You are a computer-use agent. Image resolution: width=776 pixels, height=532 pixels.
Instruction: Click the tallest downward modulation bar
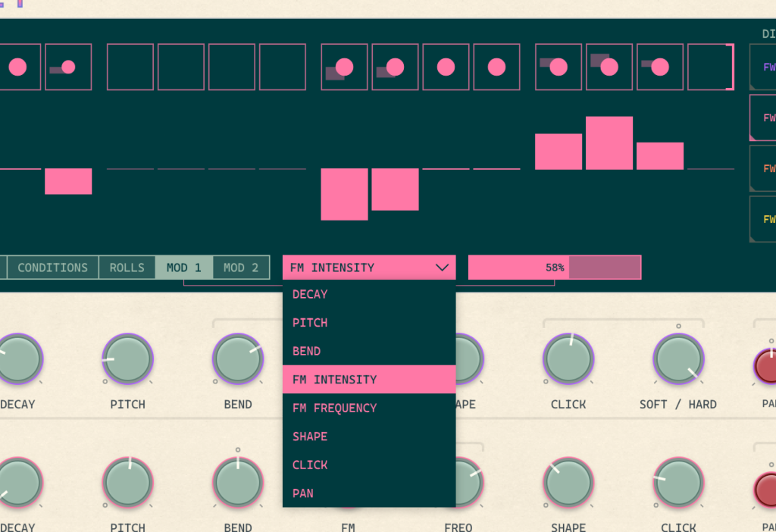pos(344,194)
